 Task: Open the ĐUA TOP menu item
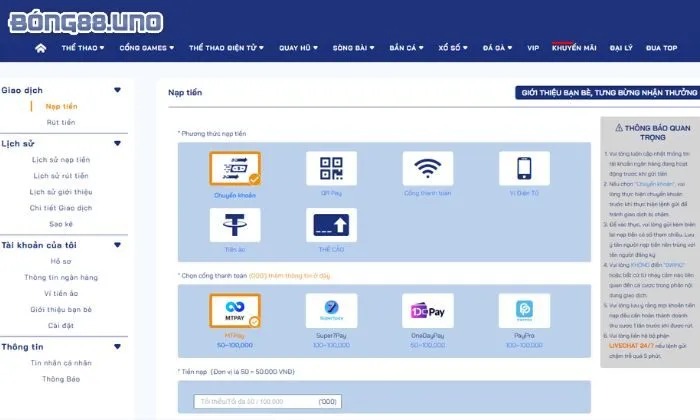coord(662,48)
